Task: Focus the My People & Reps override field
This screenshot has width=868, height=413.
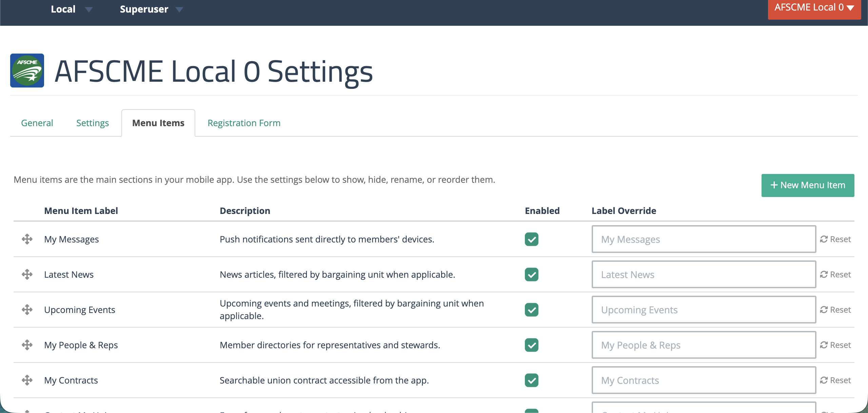Action: [704, 345]
